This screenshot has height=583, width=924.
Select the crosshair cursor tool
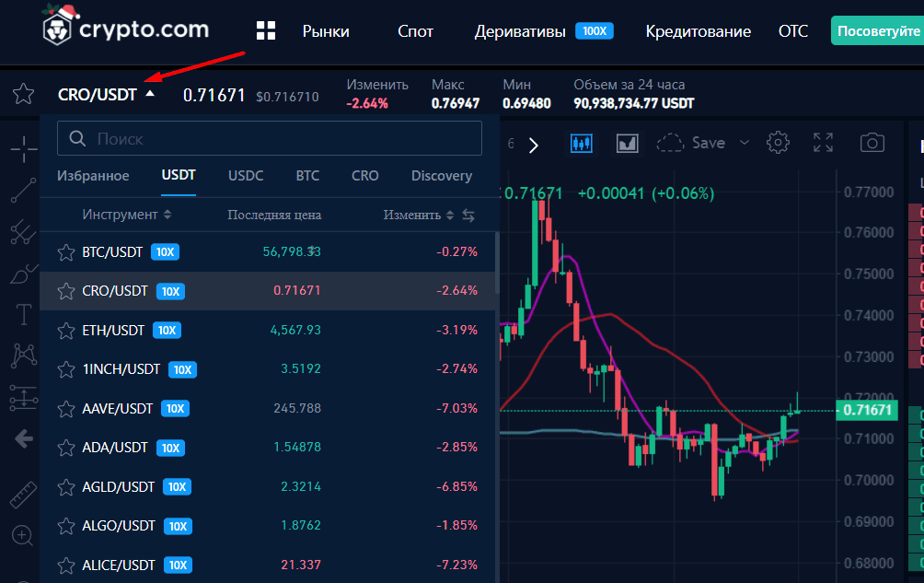[24, 148]
